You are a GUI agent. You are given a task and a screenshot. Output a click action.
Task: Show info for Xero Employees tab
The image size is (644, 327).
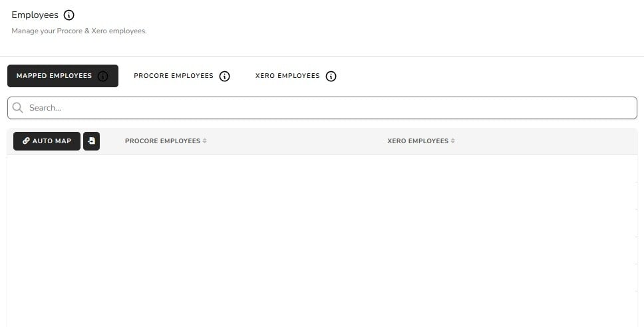point(331,76)
